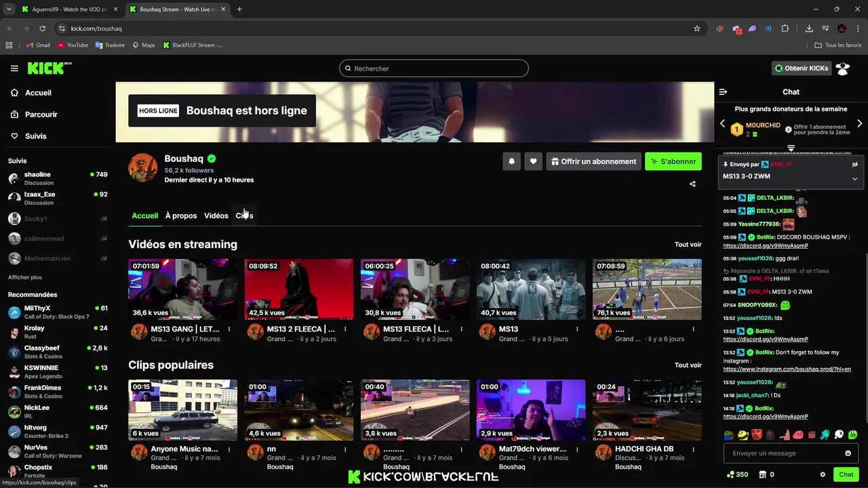Click the share icon below the subscribe button
Viewport: 868px width, 488px height.
pos(692,184)
